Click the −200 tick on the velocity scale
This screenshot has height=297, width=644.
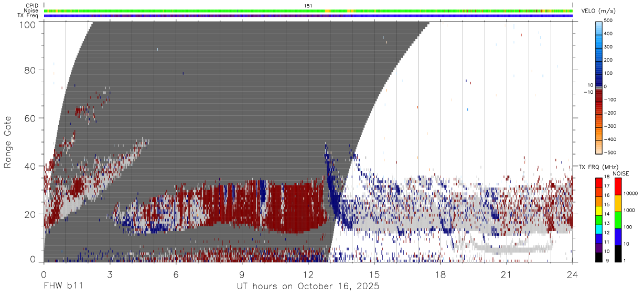pyautogui.click(x=611, y=113)
